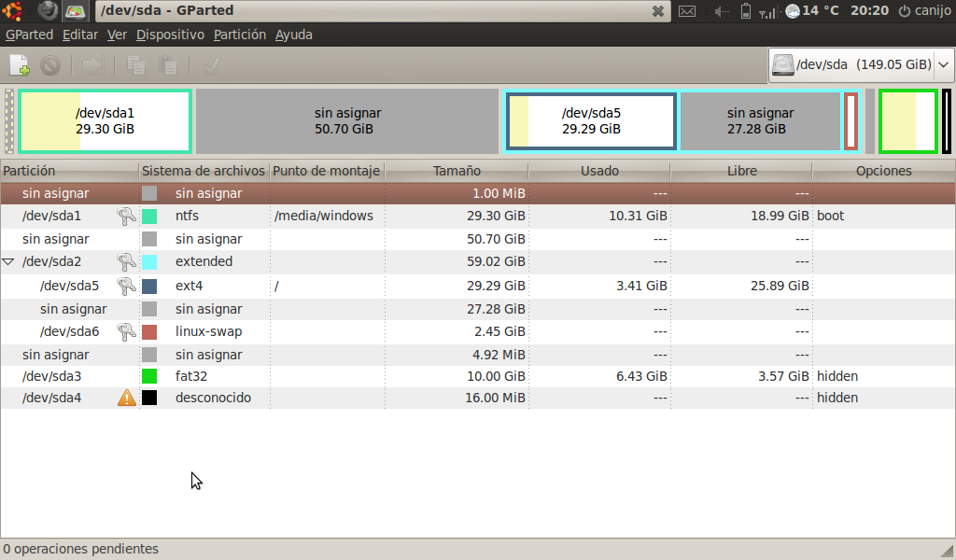Open the /dev/sda device selector dropdown

(x=861, y=64)
